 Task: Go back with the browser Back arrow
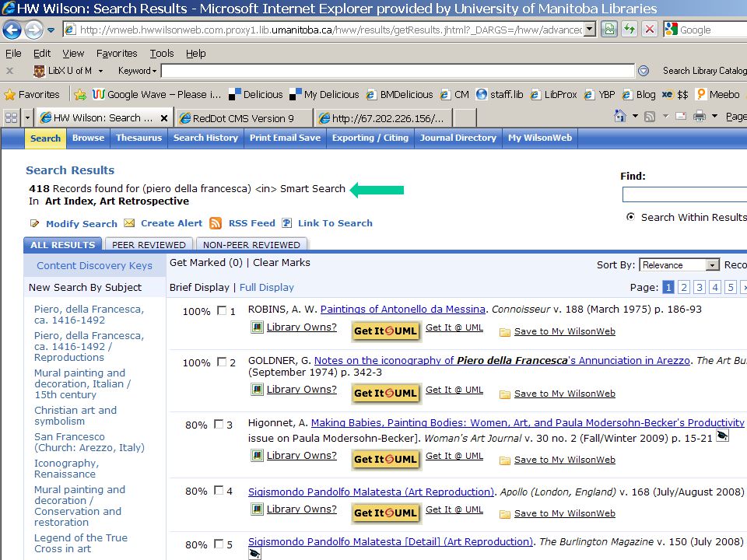[x=12, y=30]
